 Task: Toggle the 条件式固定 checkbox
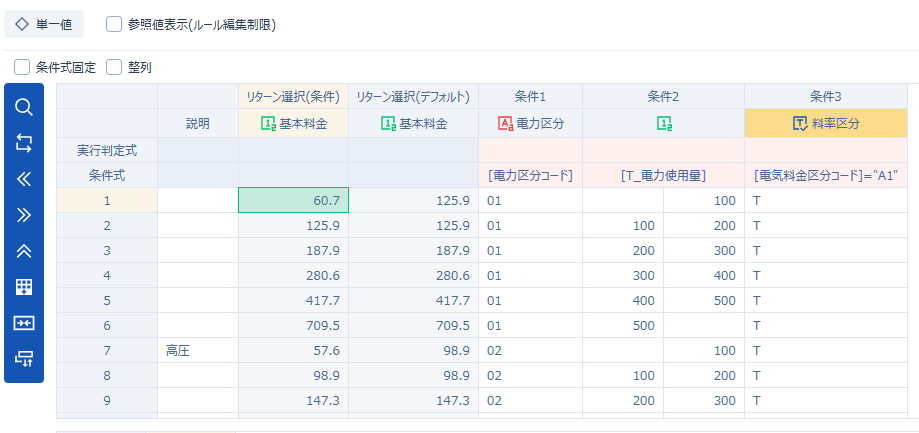pos(22,67)
